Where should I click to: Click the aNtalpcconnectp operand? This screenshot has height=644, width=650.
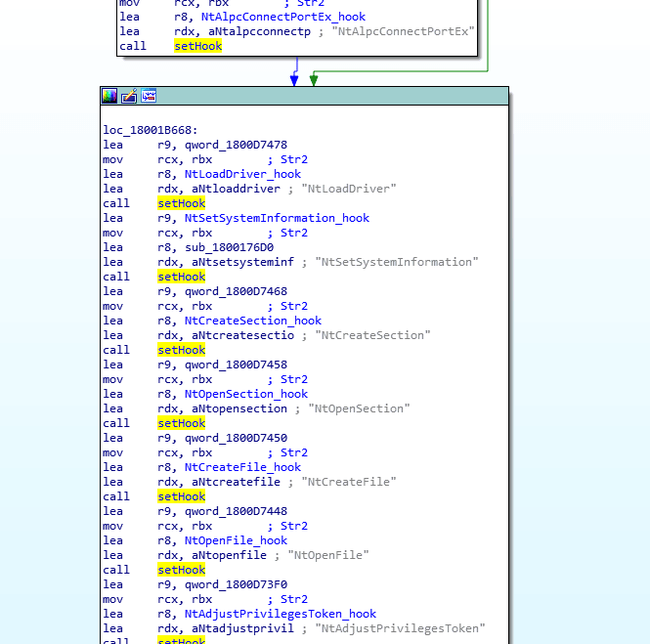(259, 31)
